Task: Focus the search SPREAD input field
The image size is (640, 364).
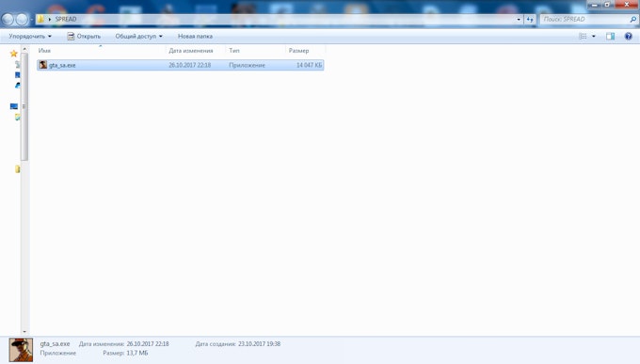Action: point(584,19)
